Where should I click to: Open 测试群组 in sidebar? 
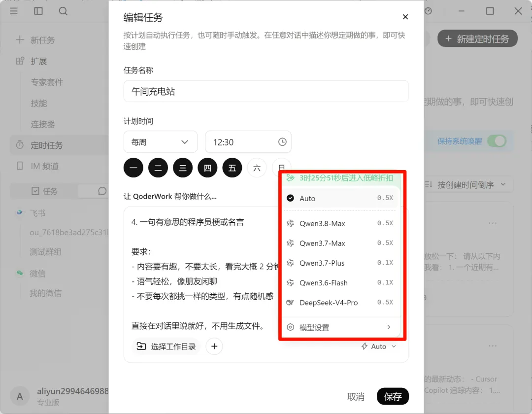point(45,252)
